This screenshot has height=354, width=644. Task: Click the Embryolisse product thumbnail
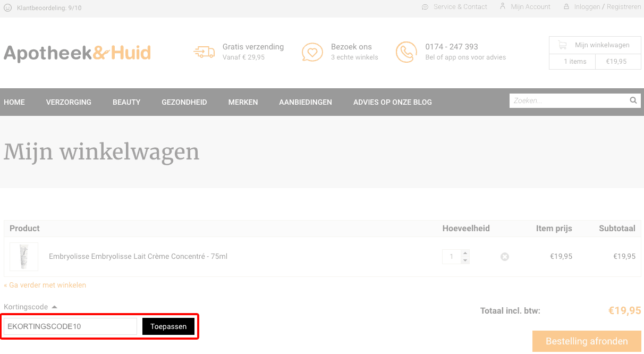pyautogui.click(x=24, y=257)
